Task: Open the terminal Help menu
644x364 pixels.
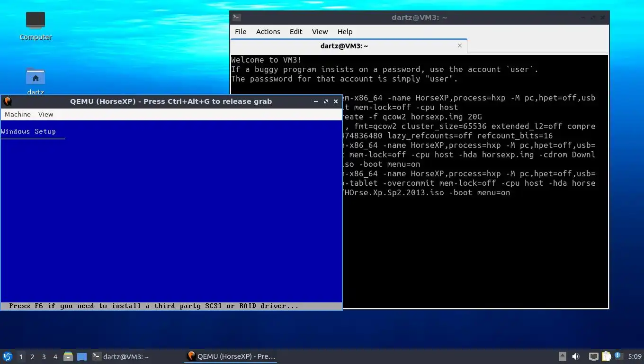Action: click(x=345, y=32)
